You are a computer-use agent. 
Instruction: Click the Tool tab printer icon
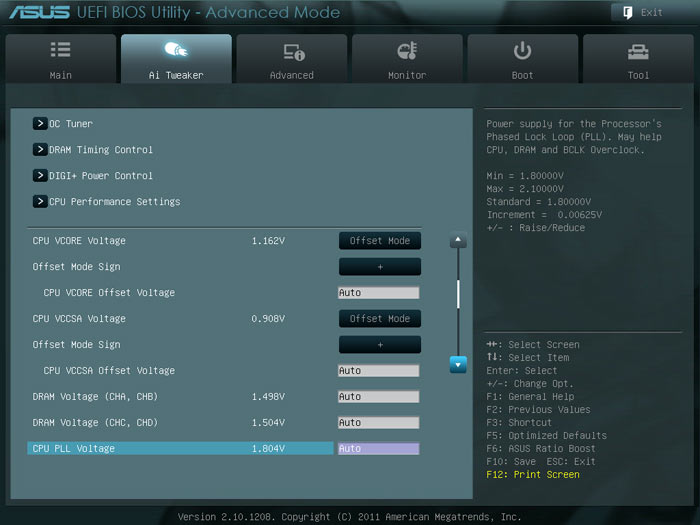click(x=638, y=51)
